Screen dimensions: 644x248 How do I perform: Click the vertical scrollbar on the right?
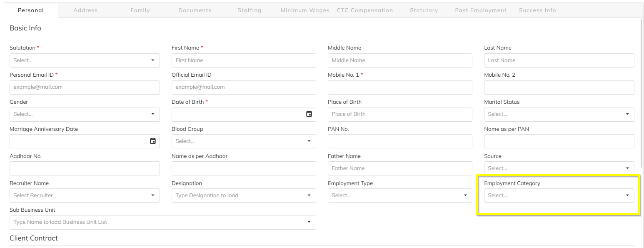tap(642, 92)
